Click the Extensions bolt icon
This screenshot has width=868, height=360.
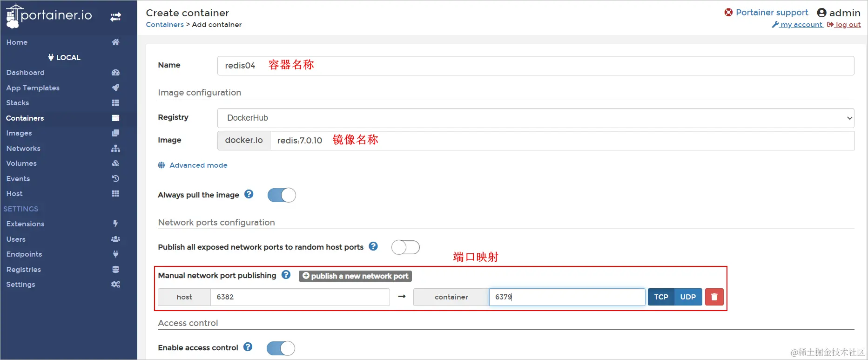coord(115,224)
